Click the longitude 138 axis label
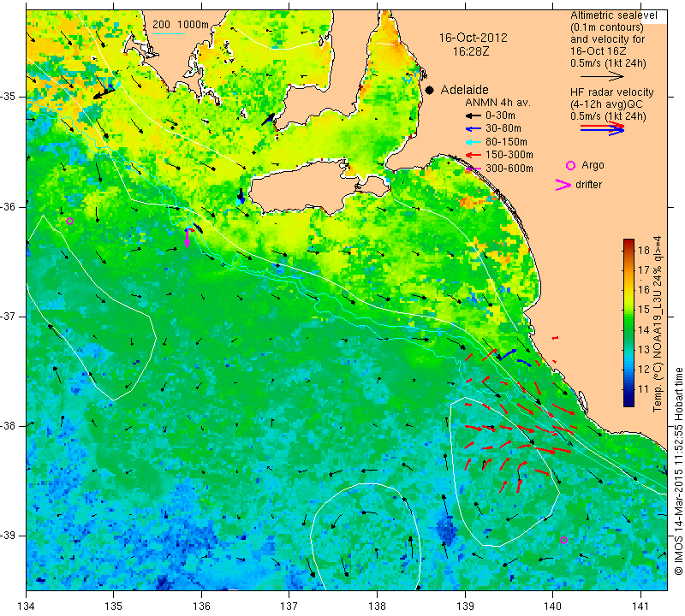Image resolution: width=685 pixels, height=616 pixels. [x=377, y=606]
